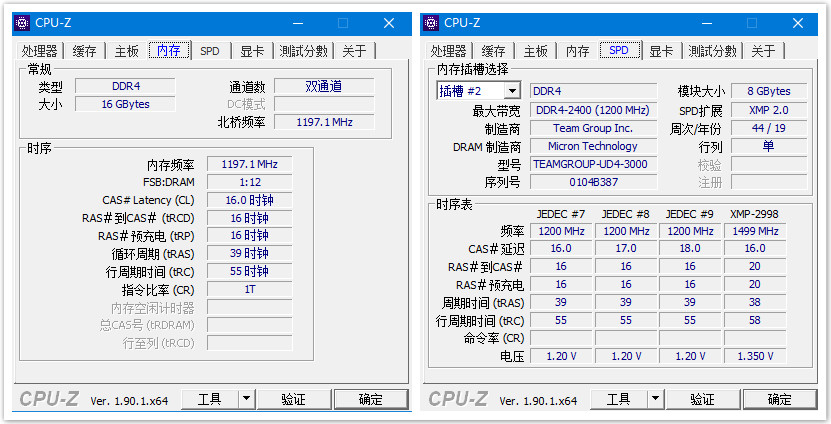
Task: Click the Micron Technology DRAM manufacturer field
Action: click(x=593, y=146)
